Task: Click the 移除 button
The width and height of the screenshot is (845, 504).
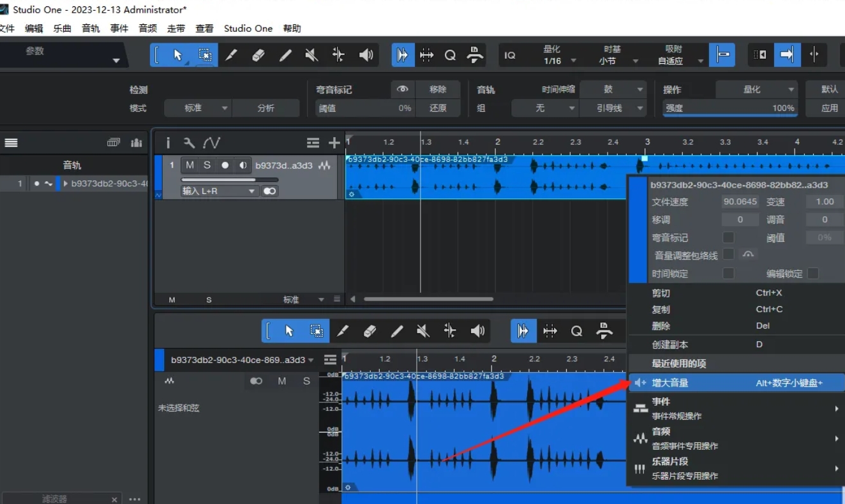Action: [x=438, y=89]
